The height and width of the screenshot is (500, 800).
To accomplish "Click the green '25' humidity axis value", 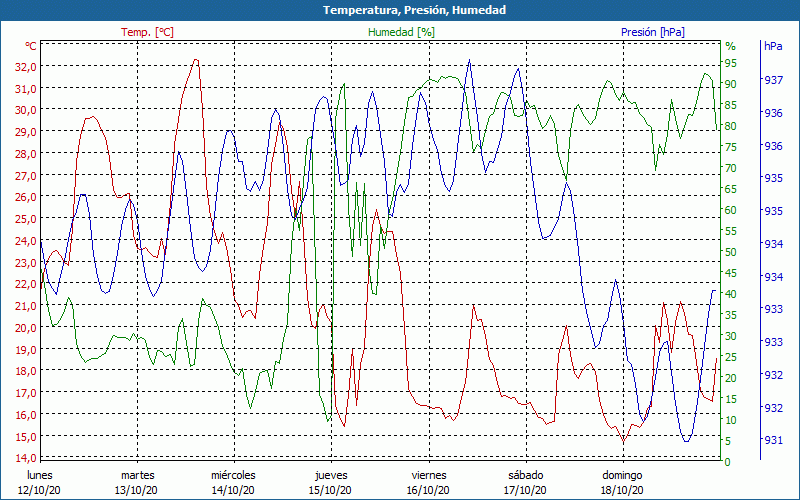I will point(731,357).
